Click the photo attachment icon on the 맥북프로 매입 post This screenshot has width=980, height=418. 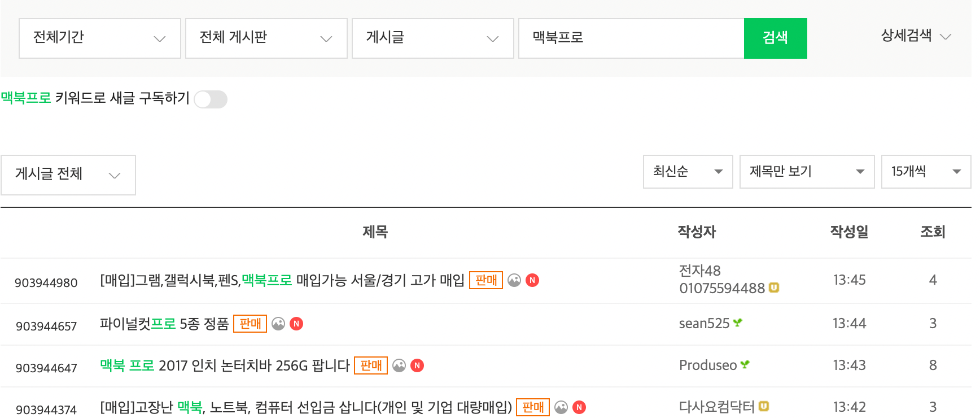pos(515,280)
